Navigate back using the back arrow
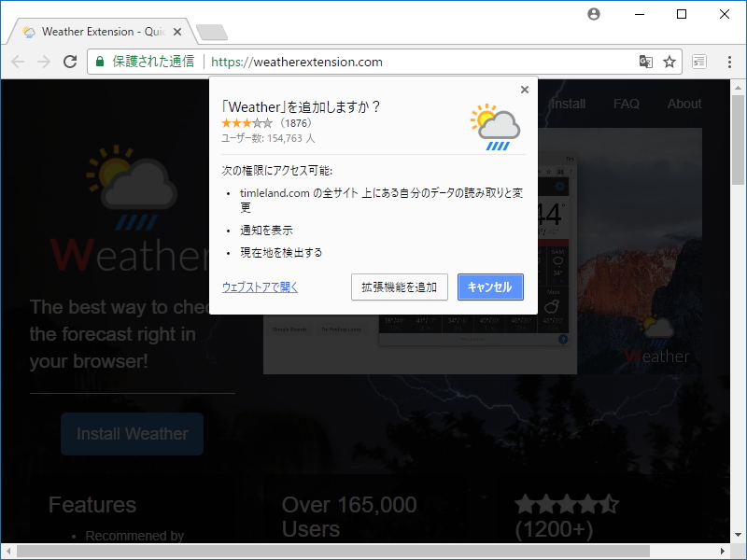747x560 pixels. [x=17, y=61]
